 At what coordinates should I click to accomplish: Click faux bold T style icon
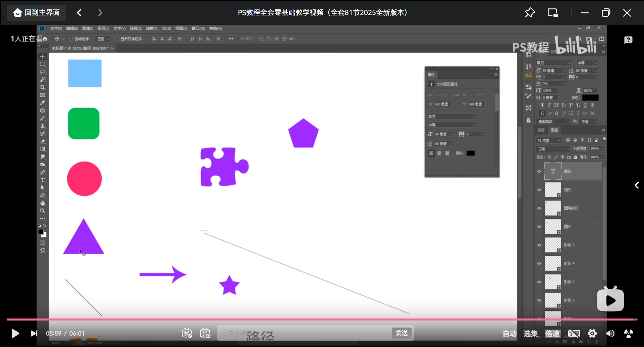click(542, 105)
